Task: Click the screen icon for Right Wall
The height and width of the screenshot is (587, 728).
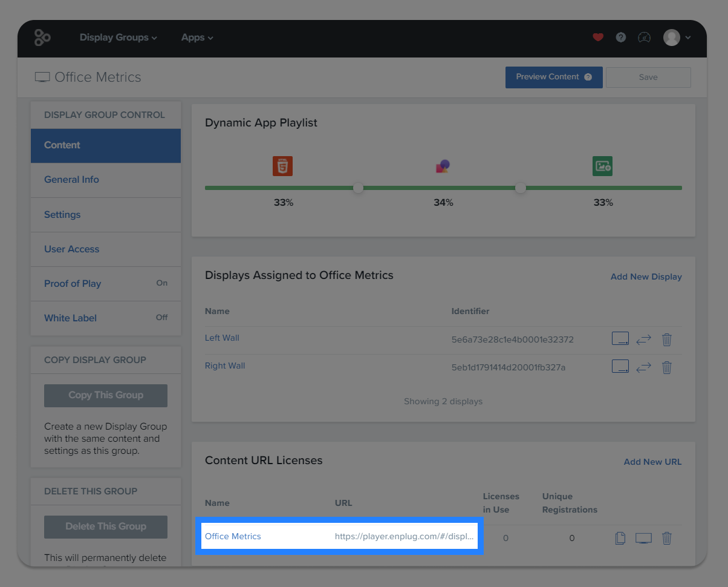Action: pyautogui.click(x=620, y=367)
